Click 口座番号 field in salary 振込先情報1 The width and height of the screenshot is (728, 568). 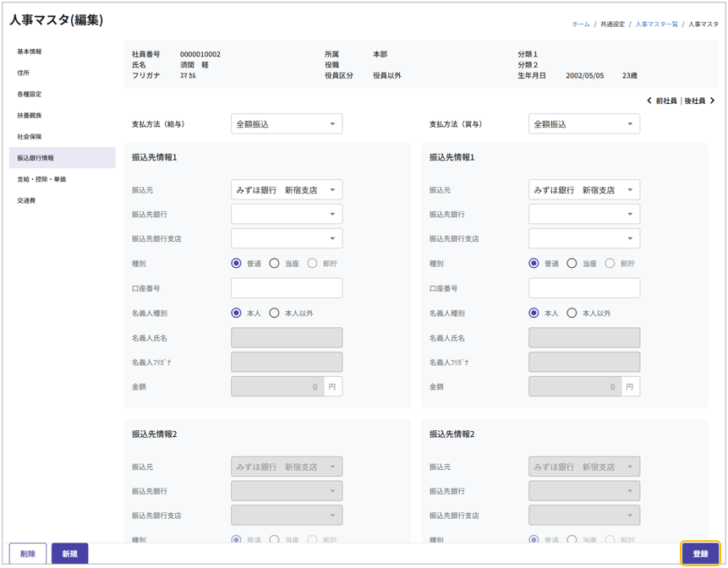tap(287, 288)
